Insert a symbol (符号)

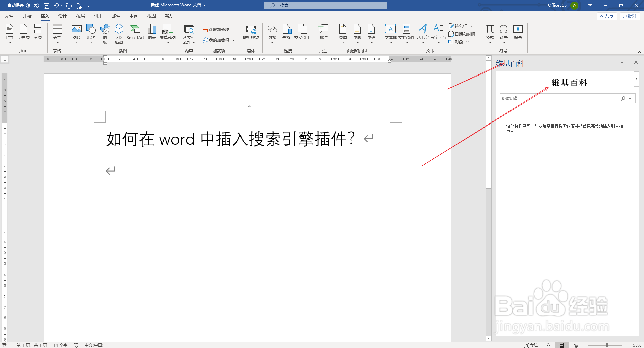[x=504, y=34]
